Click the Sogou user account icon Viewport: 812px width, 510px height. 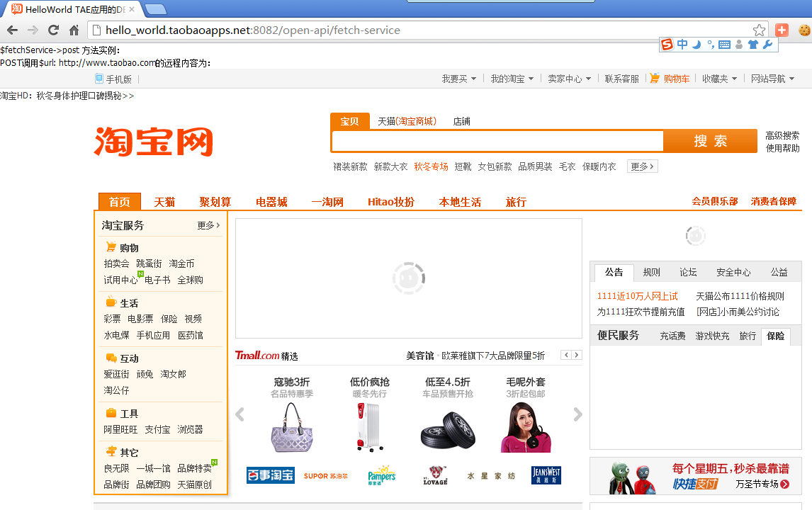pos(739,45)
